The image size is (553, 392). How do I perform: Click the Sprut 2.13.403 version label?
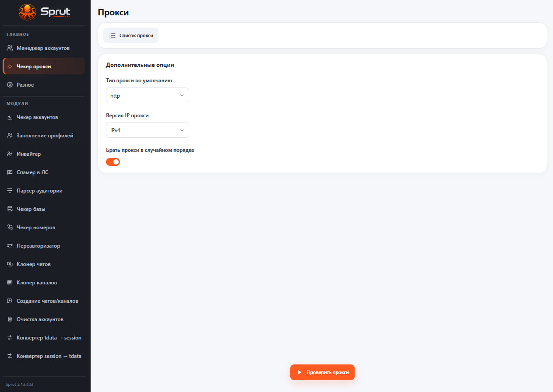point(19,385)
